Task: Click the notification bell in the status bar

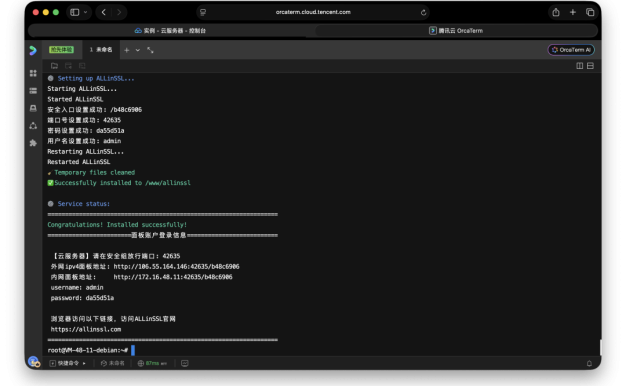Action: 589,363
